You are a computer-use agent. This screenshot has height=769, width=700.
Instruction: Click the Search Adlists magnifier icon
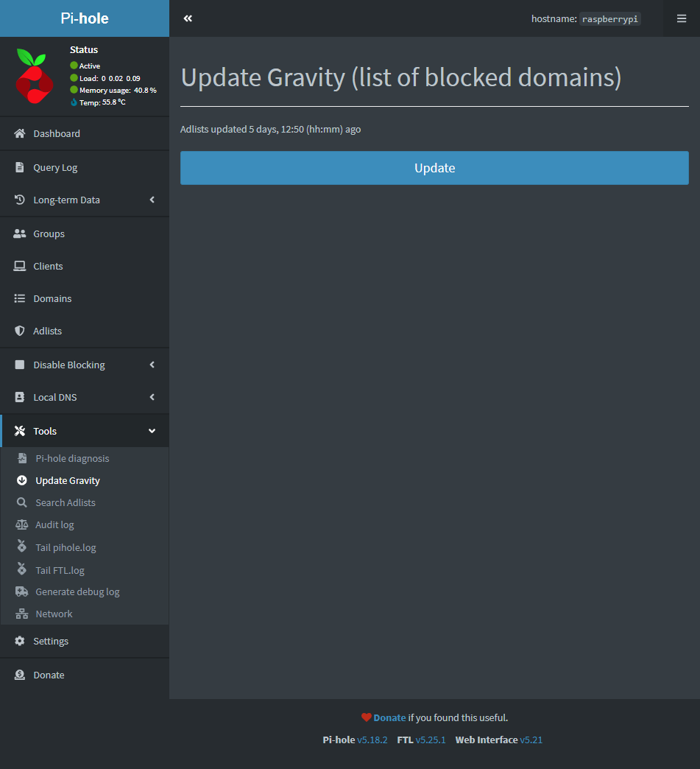(22, 502)
